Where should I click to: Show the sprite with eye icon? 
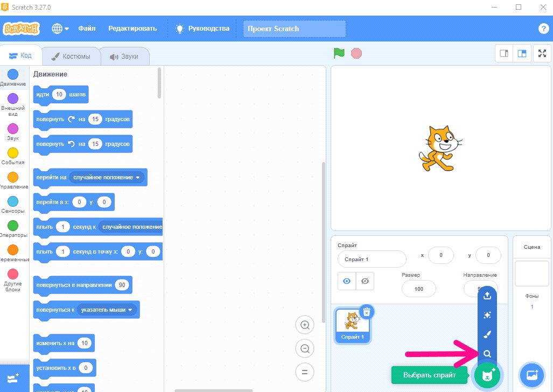point(347,281)
